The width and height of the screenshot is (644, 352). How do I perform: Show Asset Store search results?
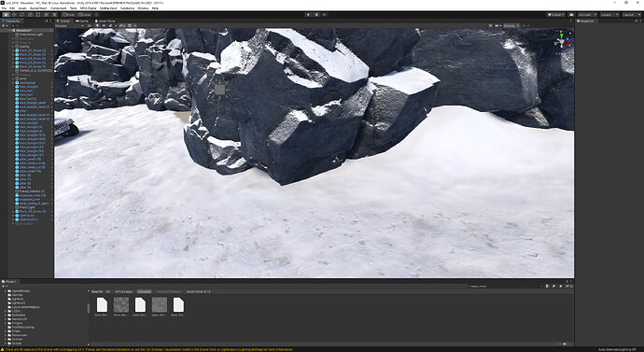click(199, 291)
